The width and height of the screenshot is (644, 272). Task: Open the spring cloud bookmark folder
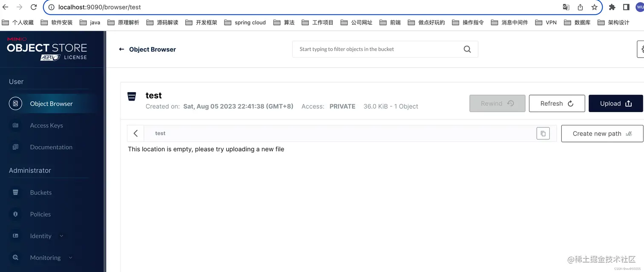pos(245,23)
